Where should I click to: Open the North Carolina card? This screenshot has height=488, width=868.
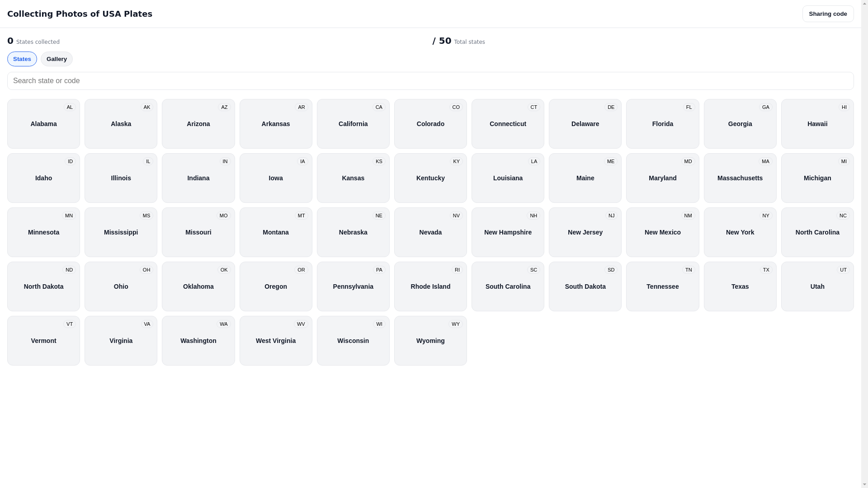coord(817,232)
